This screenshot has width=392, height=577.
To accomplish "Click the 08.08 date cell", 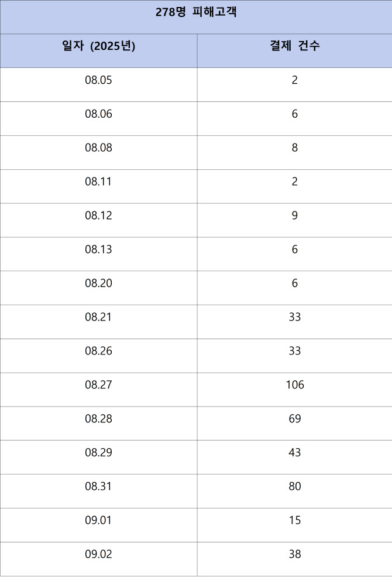I will 98,148.
